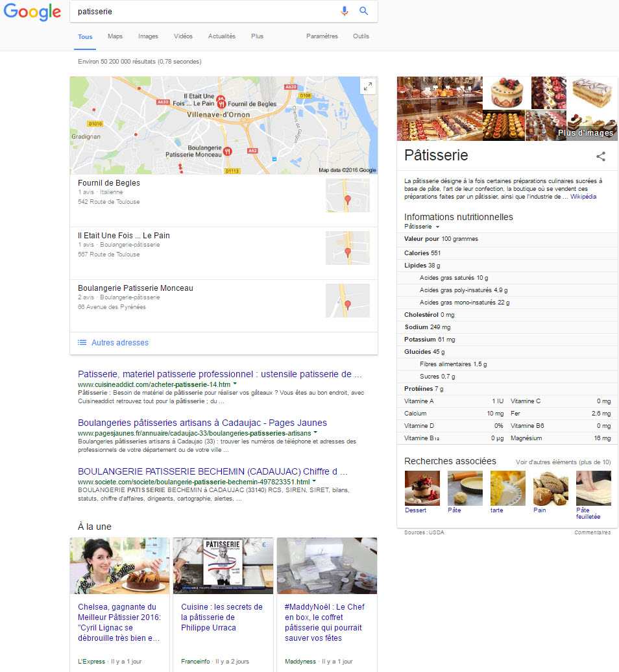Switch to the Images tab
Viewport: 619px width, 672px height.
click(148, 36)
